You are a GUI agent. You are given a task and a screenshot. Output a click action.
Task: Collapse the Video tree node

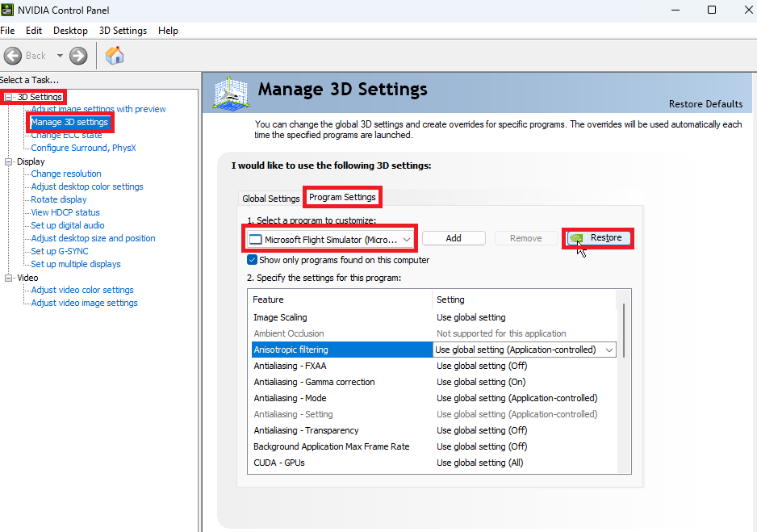[8, 278]
